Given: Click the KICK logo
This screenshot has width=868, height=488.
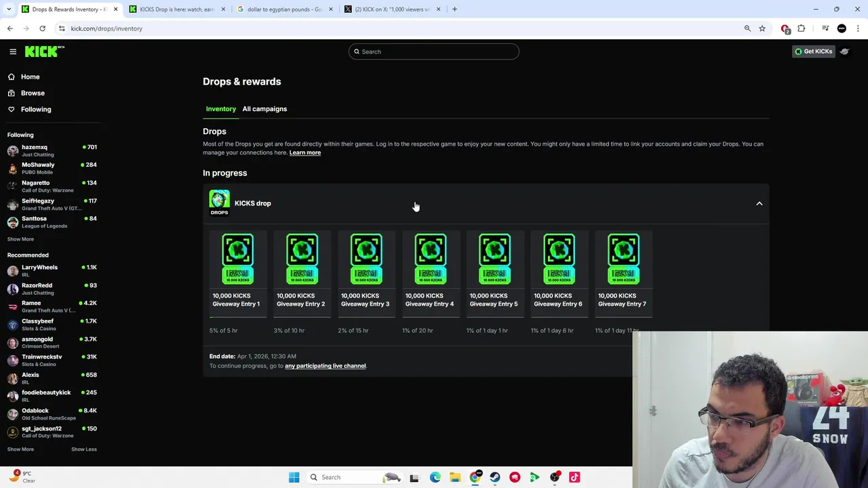Looking at the screenshot, I should [44, 52].
